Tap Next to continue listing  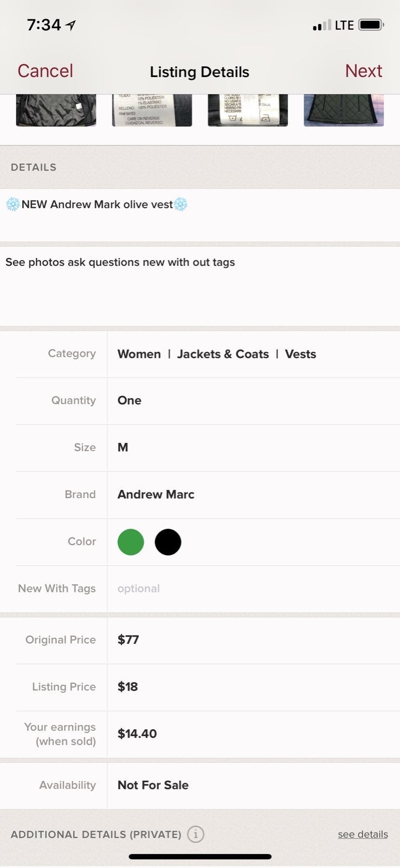364,71
